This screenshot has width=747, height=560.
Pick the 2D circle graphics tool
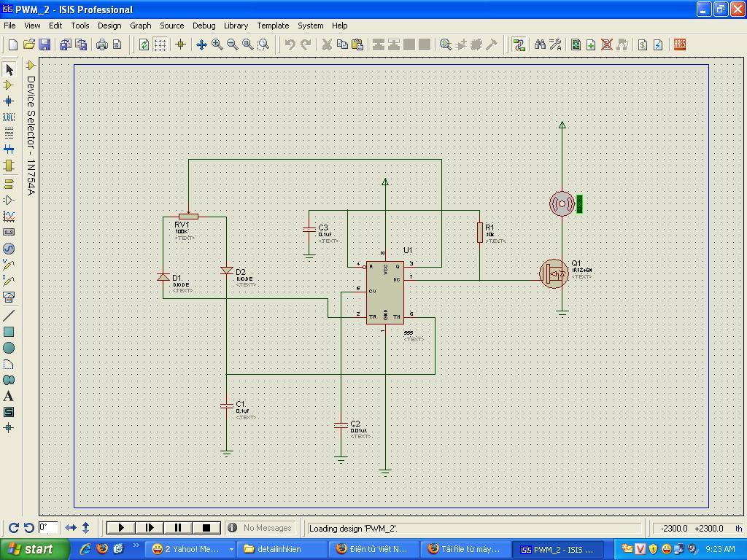point(9,348)
